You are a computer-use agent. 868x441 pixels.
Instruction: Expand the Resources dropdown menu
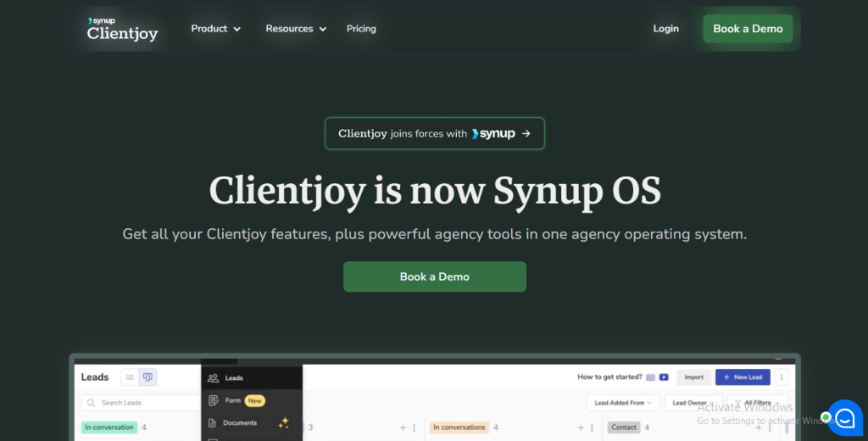click(x=295, y=29)
